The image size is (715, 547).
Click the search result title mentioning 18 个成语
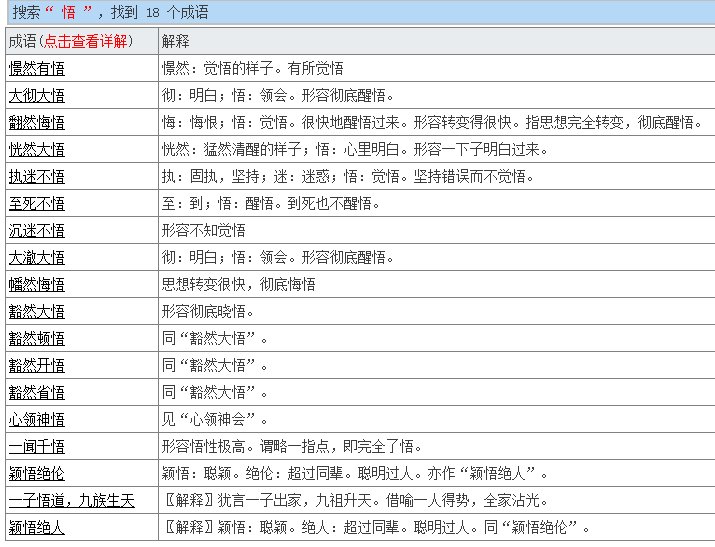coord(110,12)
